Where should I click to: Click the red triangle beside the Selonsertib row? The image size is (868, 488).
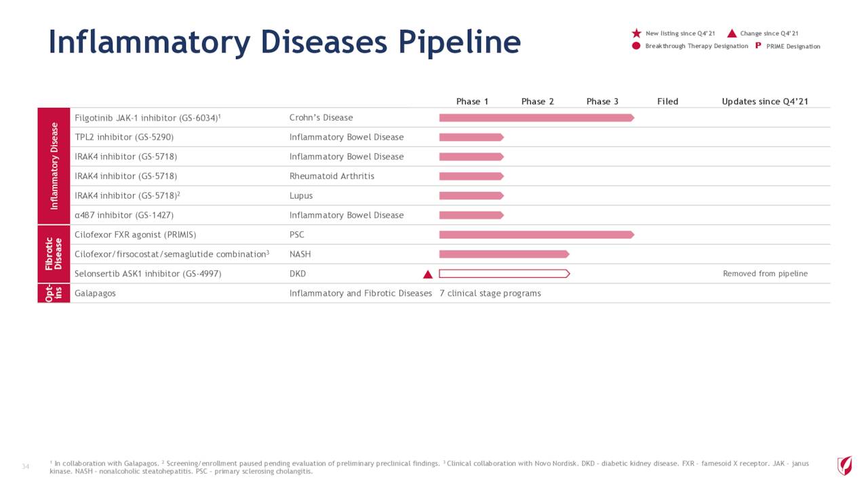tap(428, 274)
